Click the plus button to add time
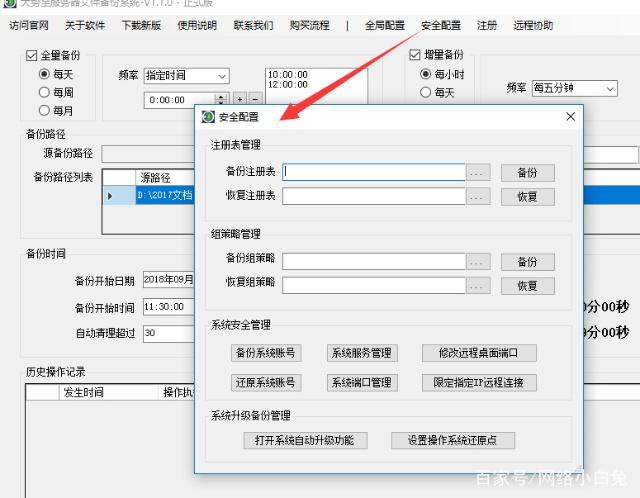The height and width of the screenshot is (498, 640). (240, 99)
